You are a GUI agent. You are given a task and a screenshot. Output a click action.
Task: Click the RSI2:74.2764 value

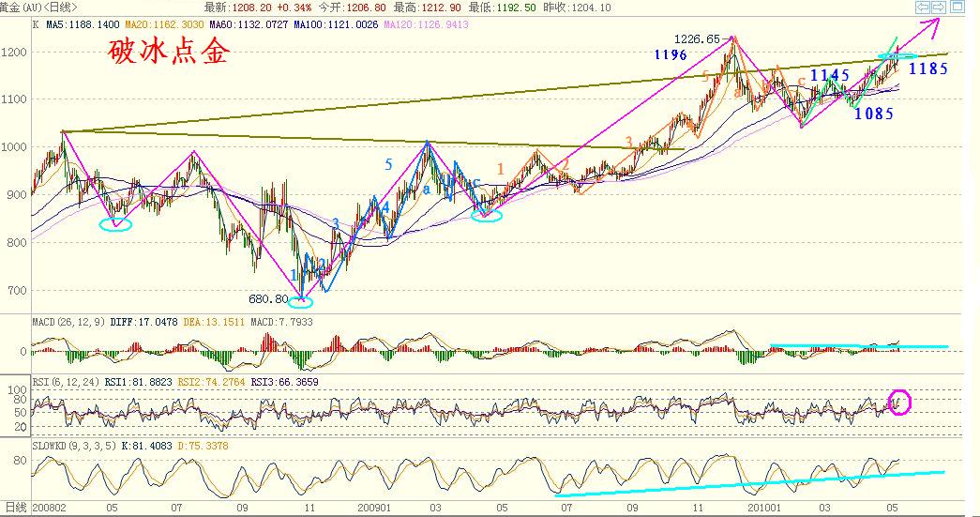point(212,381)
